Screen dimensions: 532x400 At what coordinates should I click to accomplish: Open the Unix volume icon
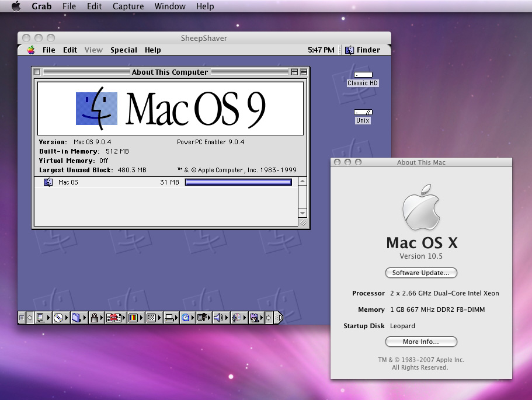click(x=363, y=113)
